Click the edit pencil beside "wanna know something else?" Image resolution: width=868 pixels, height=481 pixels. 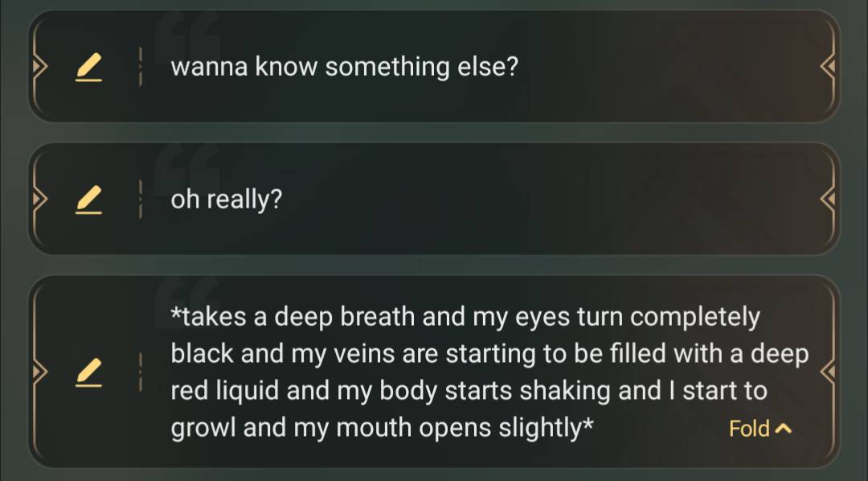[89, 68]
